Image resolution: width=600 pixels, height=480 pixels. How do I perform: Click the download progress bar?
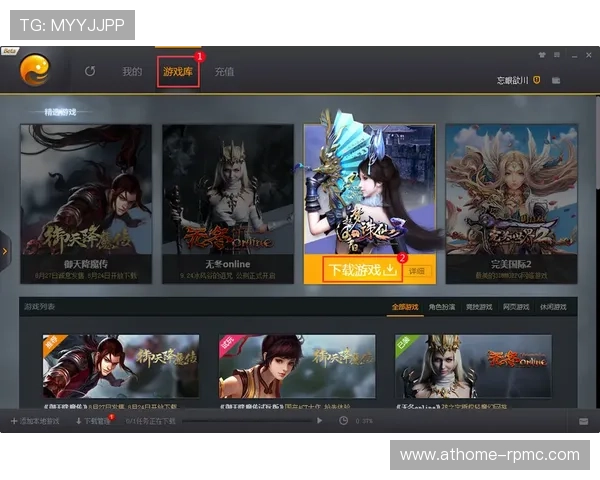click(x=248, y=421)
